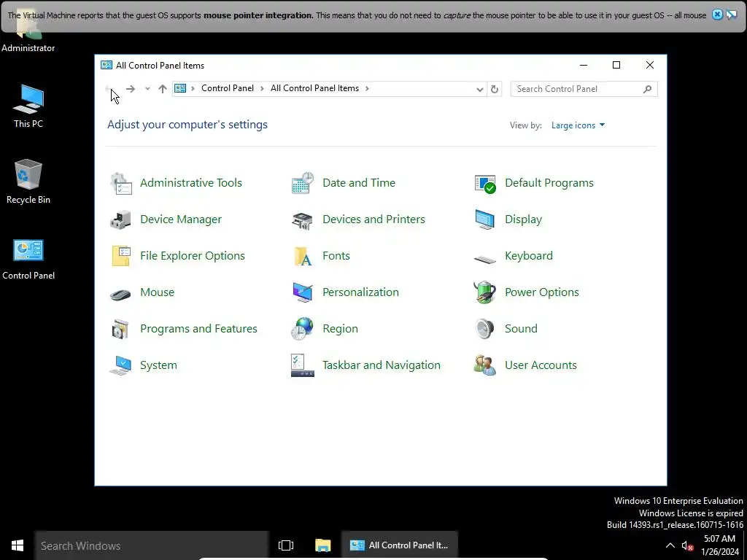Viewport: 747px width, 560px height.
Task: Click the Search Windows taskbar box
Action: pyautogui.click(x=152, y=545)
